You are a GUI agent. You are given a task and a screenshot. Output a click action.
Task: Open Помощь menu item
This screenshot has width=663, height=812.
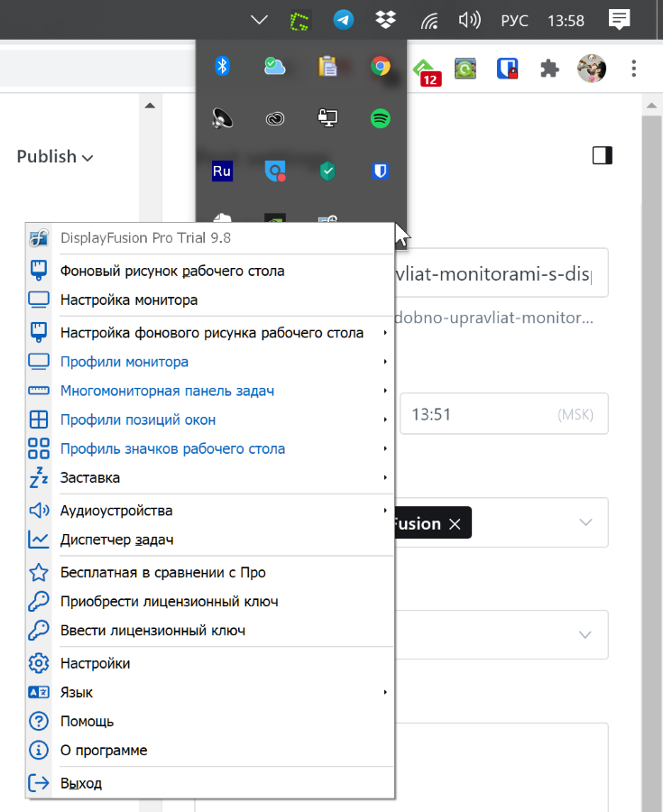[x=211, y=722]
